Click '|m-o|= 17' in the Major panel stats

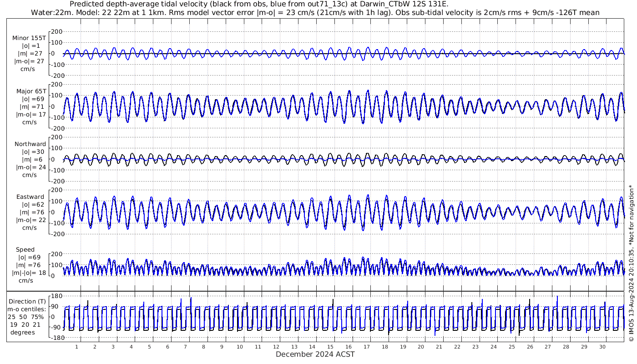coord(30,115)
